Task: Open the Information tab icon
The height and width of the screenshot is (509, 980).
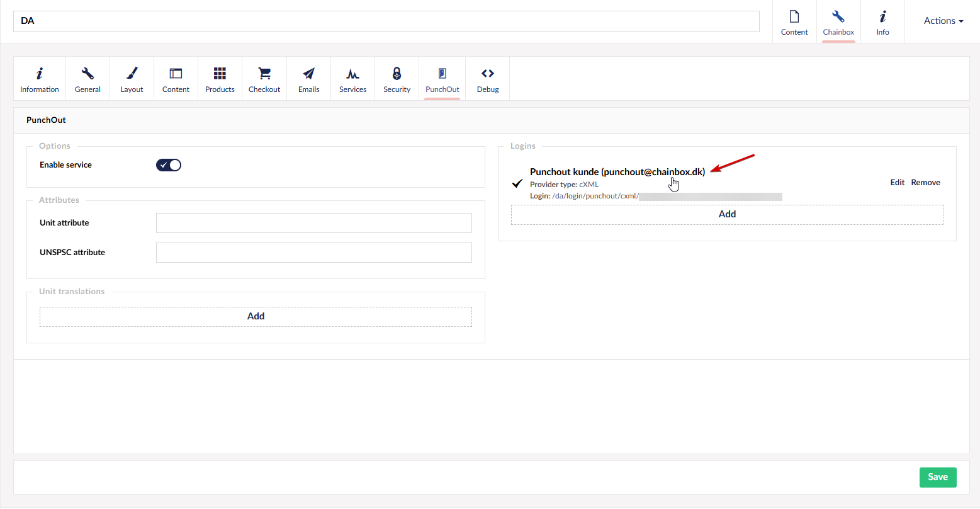Action: click(40, 74)
